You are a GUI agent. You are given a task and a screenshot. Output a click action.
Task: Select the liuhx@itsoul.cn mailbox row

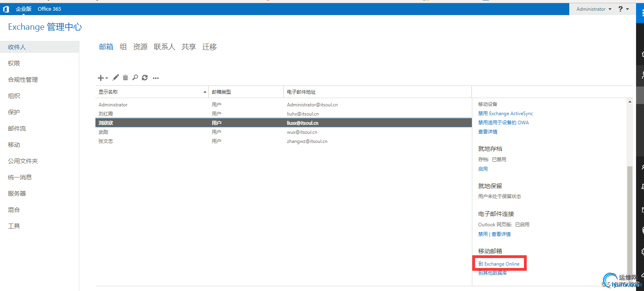(283, 114)
